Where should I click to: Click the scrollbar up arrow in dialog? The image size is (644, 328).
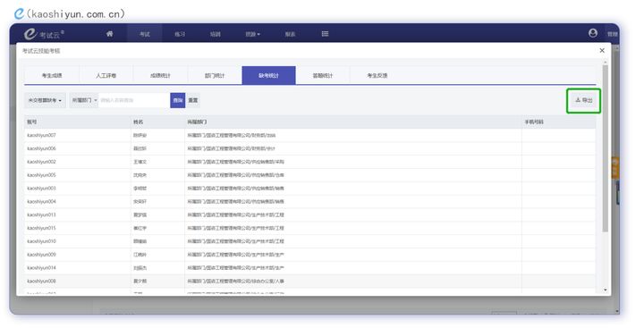point(605,62)
